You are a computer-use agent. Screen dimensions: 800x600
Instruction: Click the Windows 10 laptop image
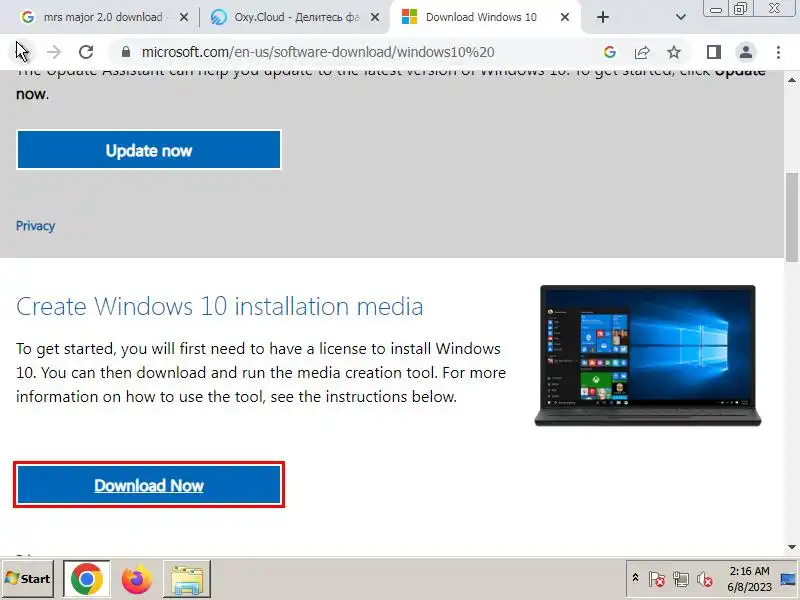pos(647,355)
